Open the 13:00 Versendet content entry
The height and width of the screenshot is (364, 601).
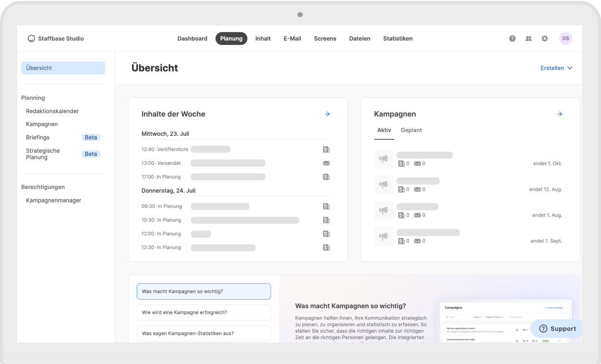tap(236, 163)
